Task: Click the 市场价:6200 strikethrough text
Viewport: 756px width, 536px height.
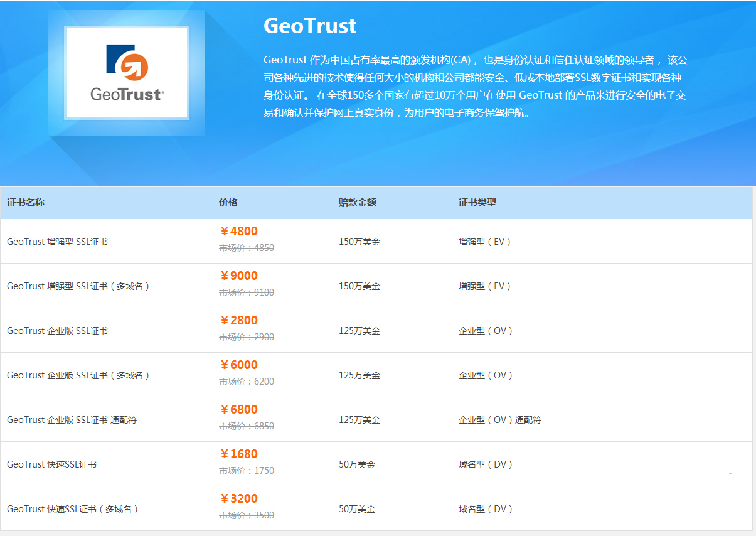Action: 247,382
